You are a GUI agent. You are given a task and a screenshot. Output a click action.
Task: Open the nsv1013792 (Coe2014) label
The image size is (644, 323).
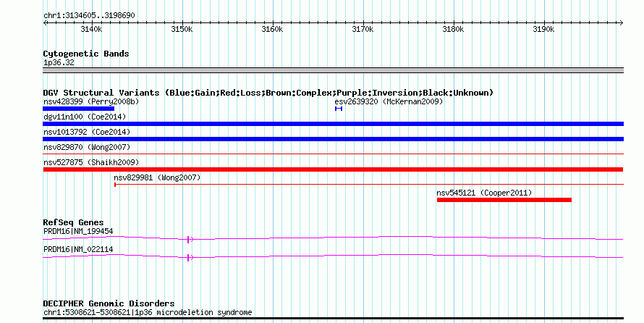tap(87, 132)
